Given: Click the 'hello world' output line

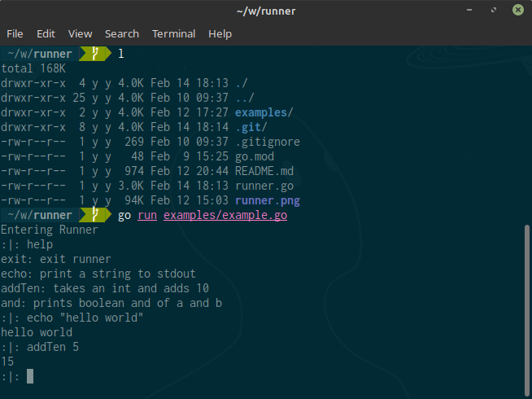Looking at the screenshot, I should pos(37,332).
